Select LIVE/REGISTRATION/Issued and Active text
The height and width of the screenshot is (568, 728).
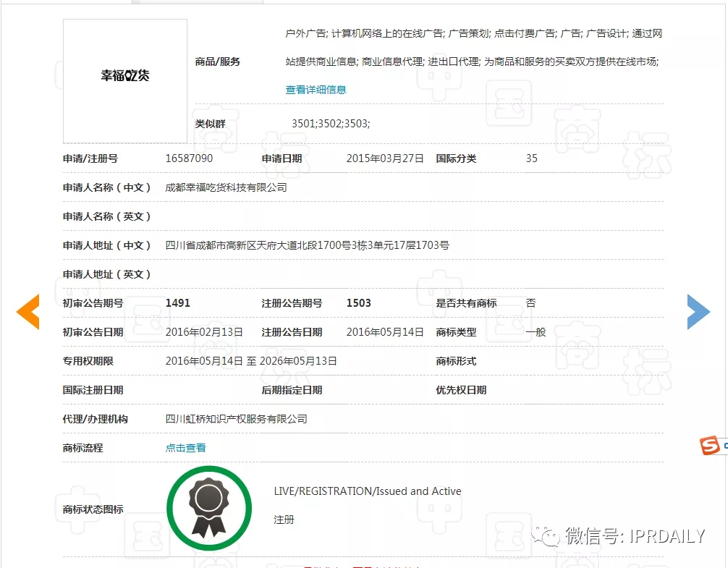[368, 491]
